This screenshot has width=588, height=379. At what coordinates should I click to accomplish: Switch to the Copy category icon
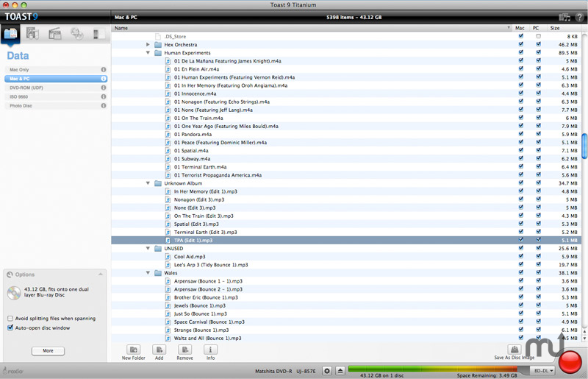77,34
